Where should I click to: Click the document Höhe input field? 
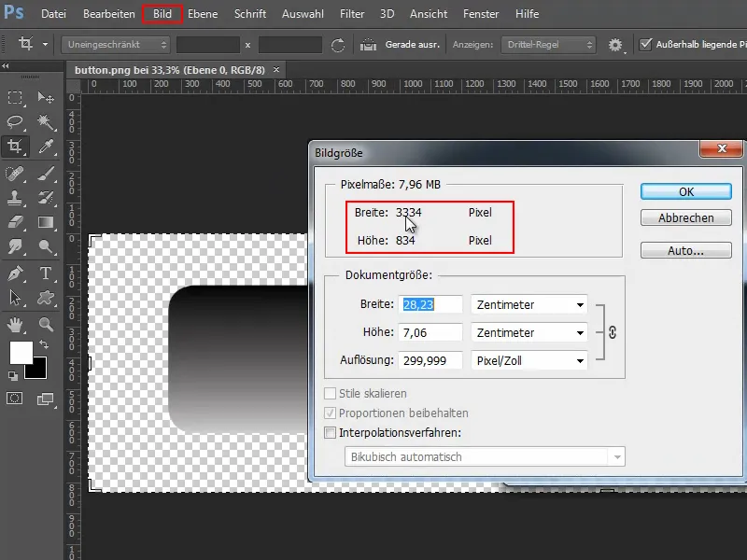click(x=430, y=332)
